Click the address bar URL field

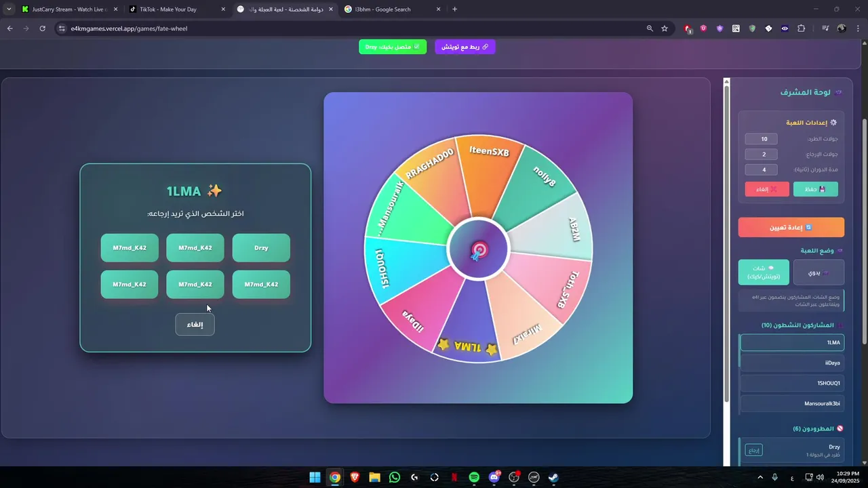point(353,28)
